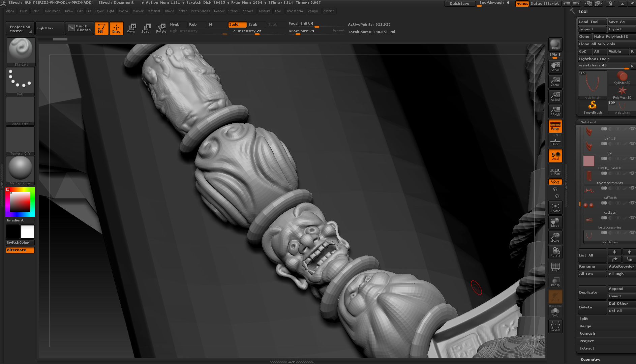Click the Load Tool button
636x364 pixels.
[592, 22]
